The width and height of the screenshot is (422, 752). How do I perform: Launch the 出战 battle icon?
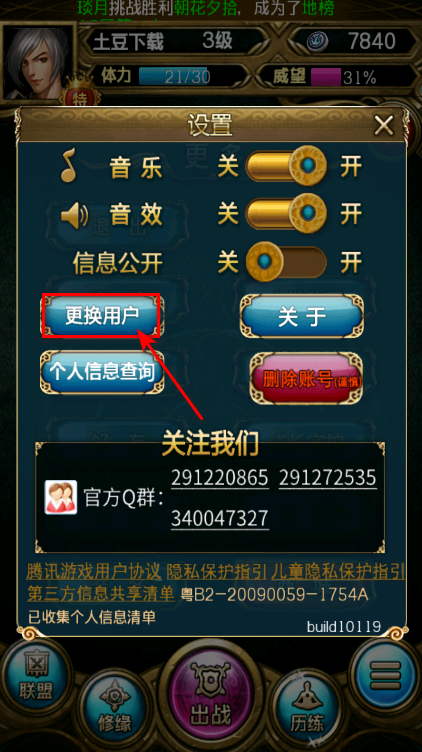tap(211, 695)
